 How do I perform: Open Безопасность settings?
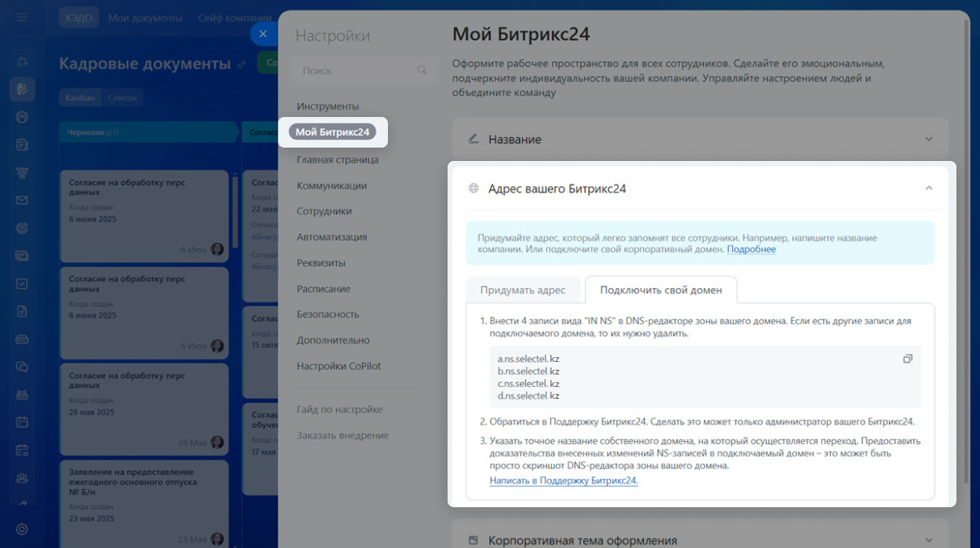coord(327,314)
